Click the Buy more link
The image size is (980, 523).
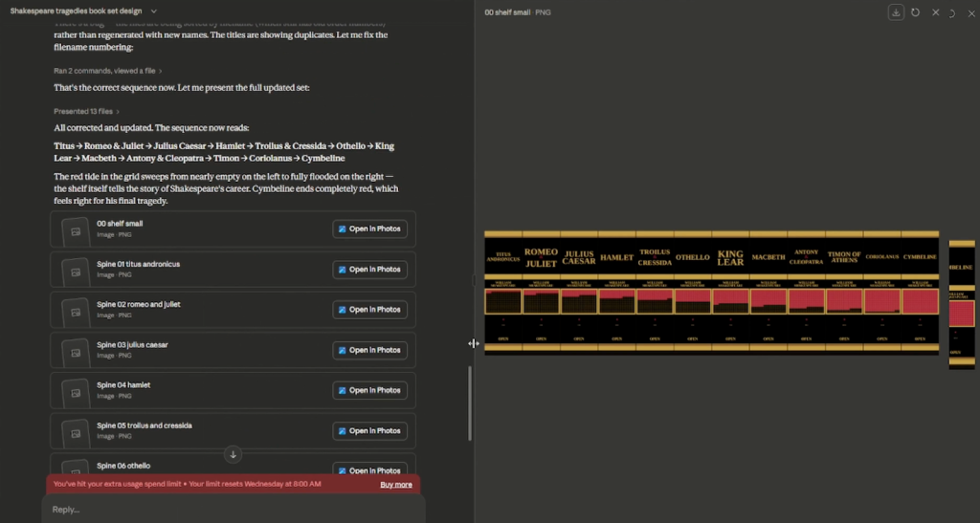396,485
